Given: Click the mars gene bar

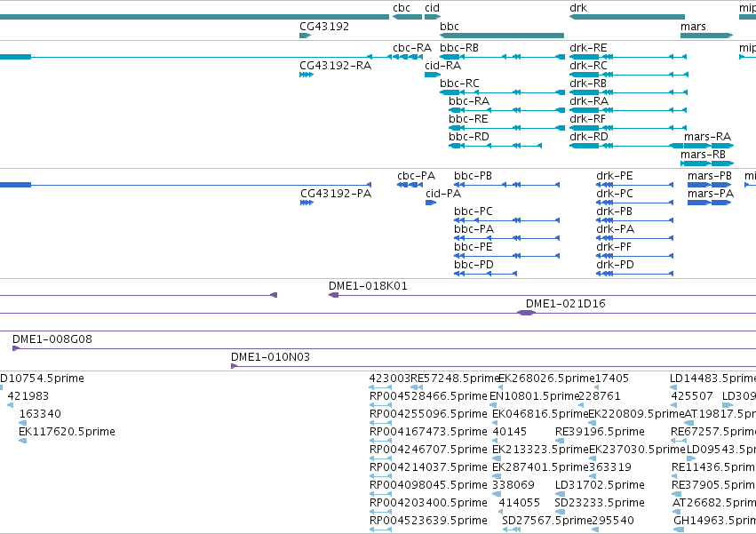Looking at the screenshot, I should click(x=707, y=36).
